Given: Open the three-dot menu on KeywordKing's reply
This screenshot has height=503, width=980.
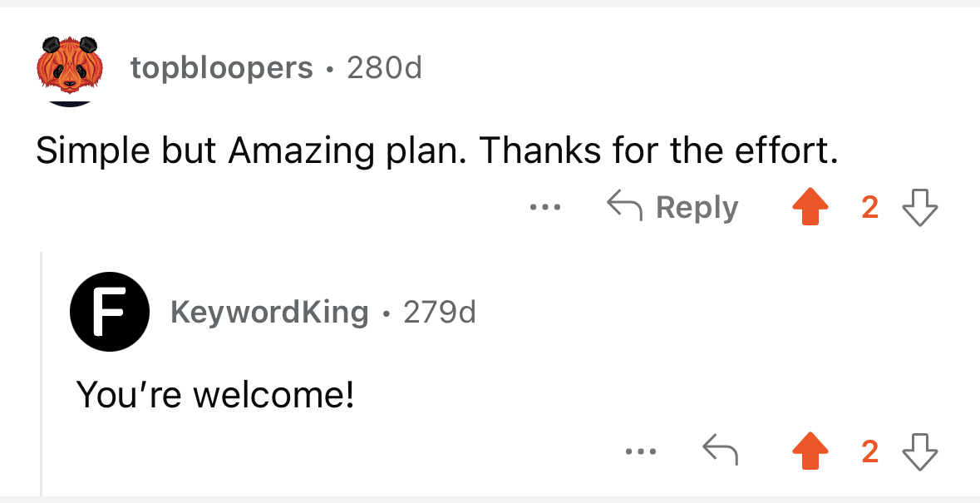Looking at the screenshot, I should (x=641, y=451).
